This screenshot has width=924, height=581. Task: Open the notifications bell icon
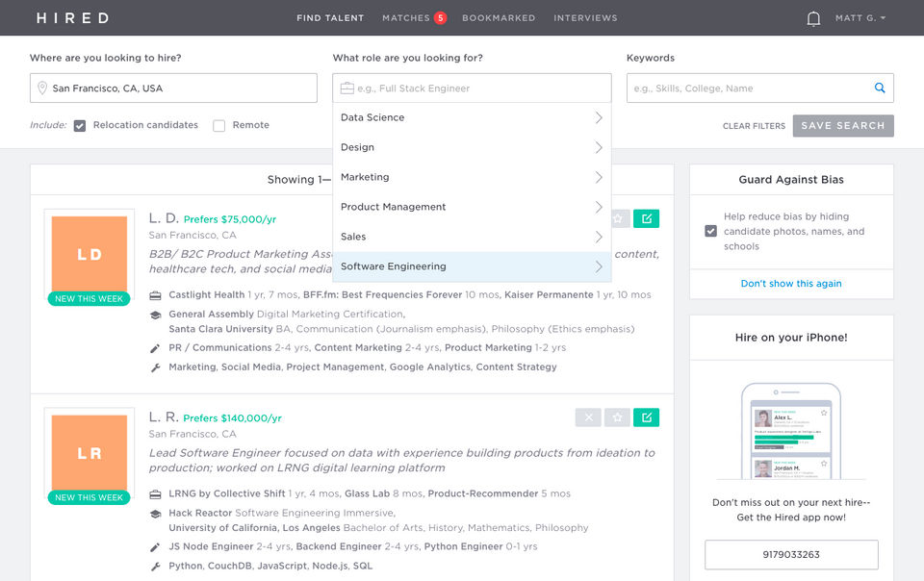coord(813,19)
